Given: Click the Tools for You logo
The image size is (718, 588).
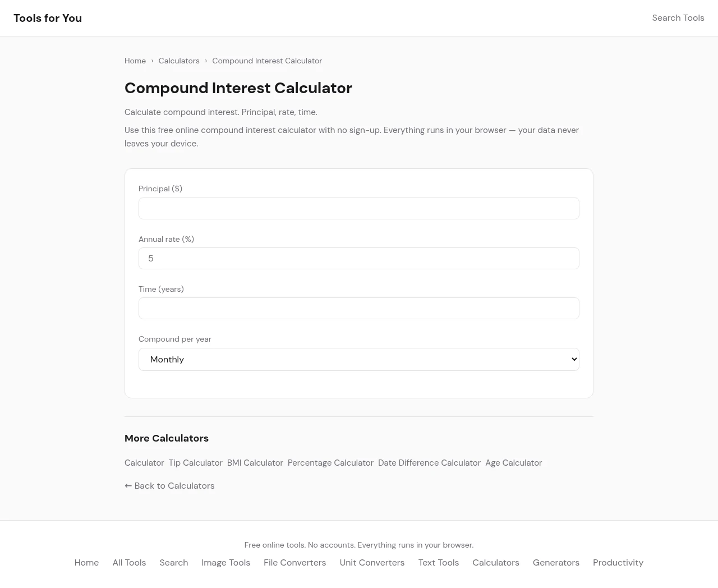Looking at the screenshot, I should click(48, 18).
